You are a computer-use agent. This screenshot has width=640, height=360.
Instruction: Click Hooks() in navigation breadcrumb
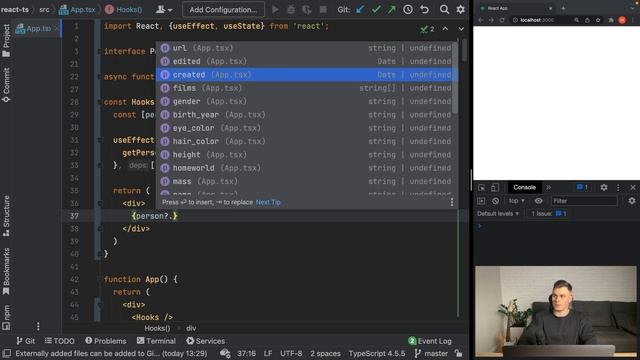[124, 9]
